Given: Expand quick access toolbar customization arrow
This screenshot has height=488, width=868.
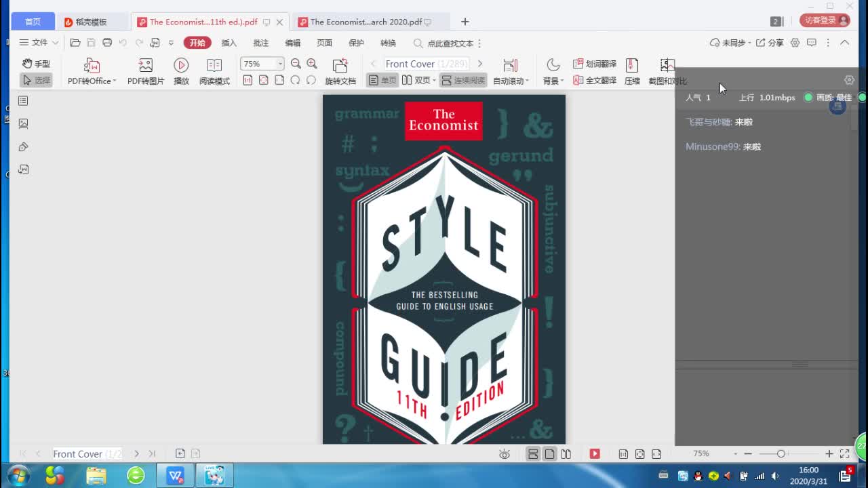Looking at the screenshot, I should tap(171, 43).
